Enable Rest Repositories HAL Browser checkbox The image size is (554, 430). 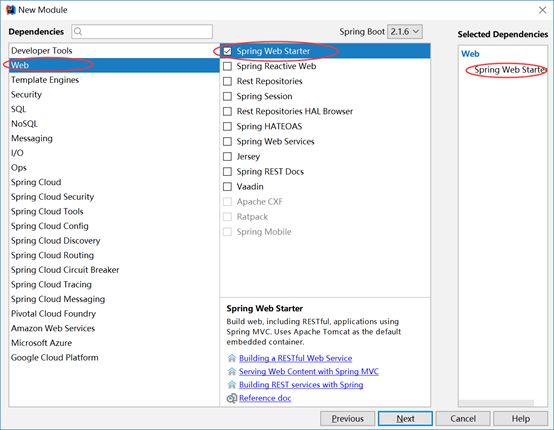pyautogui.click(x=228, y=111)
